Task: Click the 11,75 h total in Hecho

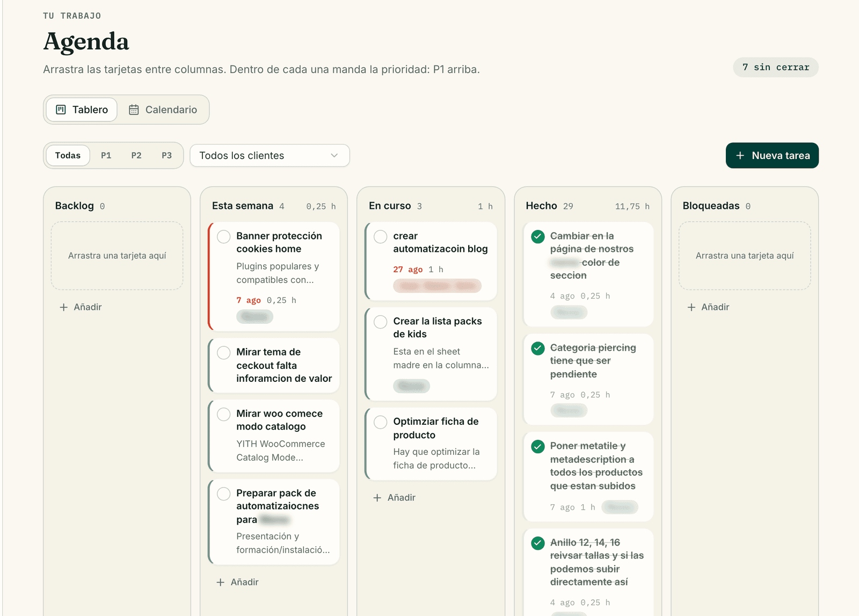Action: (x=632, y=206)
